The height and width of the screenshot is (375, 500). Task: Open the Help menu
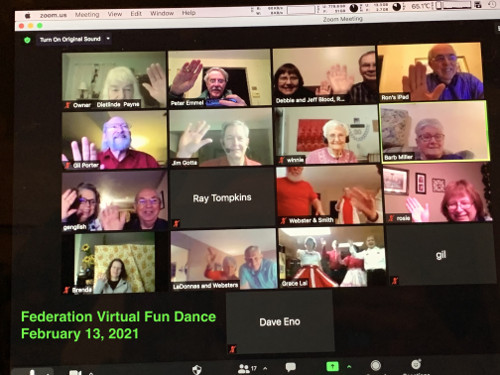[189, 13]
